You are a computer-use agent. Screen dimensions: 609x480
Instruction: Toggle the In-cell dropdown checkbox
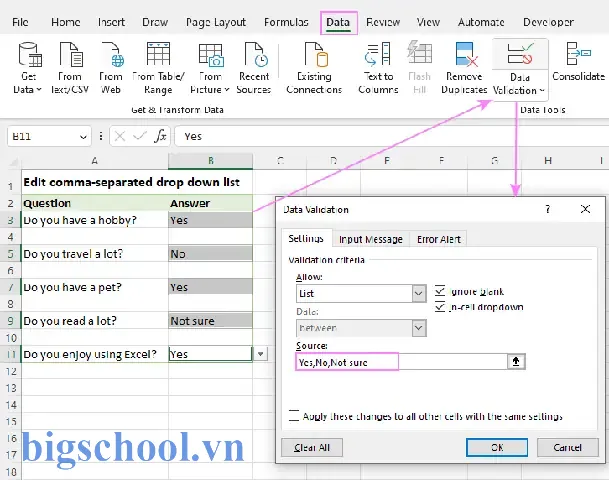[440, 307]
